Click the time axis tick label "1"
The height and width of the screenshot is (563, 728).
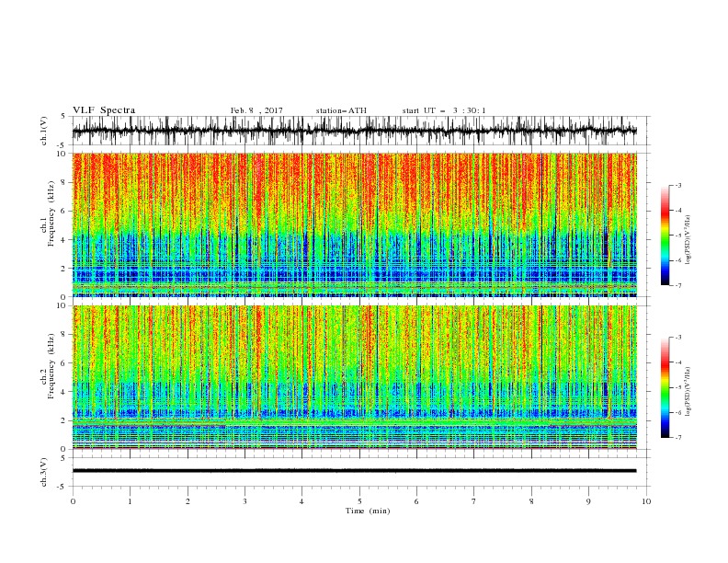130,501
